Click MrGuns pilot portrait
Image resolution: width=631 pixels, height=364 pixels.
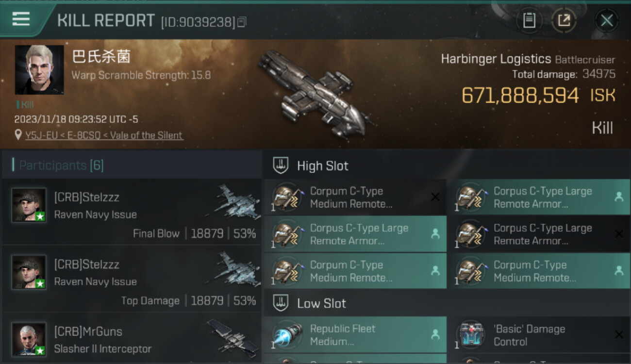[x=29, y=339]
